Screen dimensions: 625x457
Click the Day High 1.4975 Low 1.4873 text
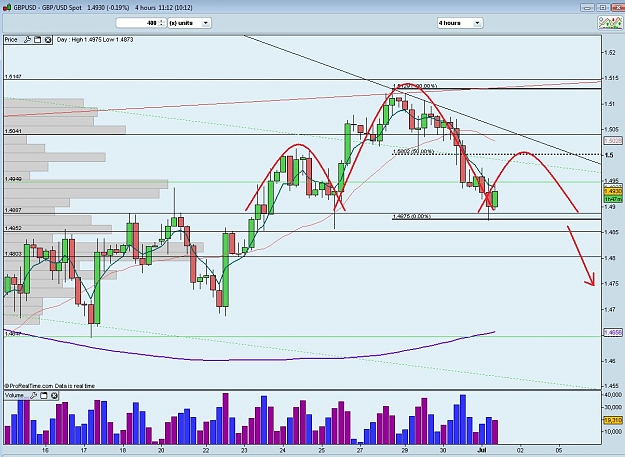(95, 39)
